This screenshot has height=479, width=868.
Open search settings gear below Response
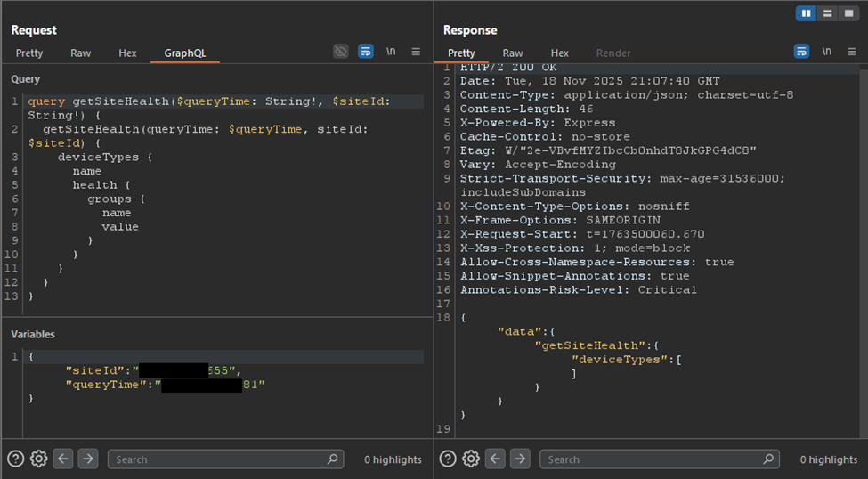point(471,459)
